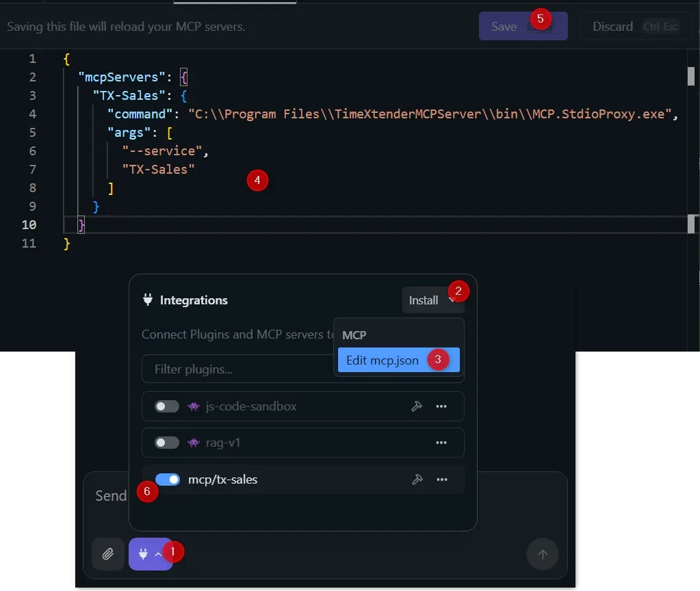Image resolution: width=700 pixels, height=591 pixels.
Task: Click the Integrations plug header icon
Action: (148, 300)
